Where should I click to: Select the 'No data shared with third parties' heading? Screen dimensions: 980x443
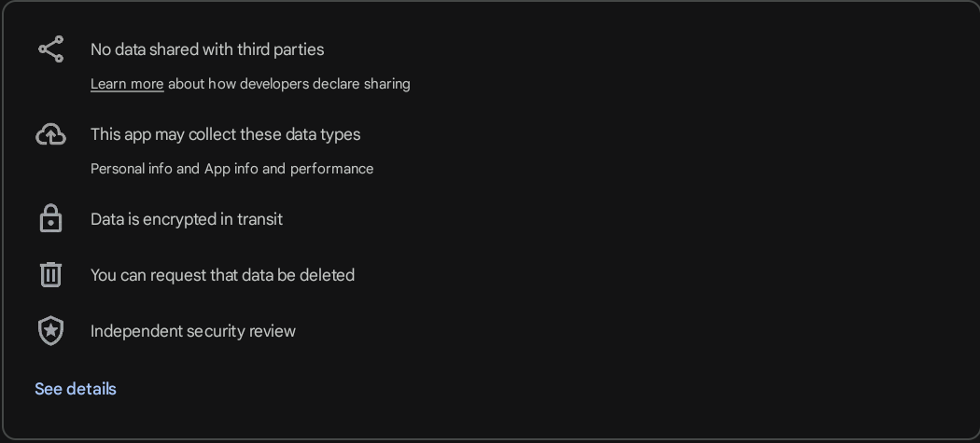click(207, 49)
